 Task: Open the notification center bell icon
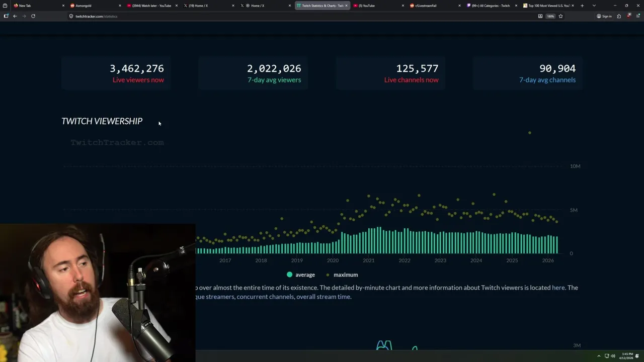pyautogui.click(x=638, y=356)
